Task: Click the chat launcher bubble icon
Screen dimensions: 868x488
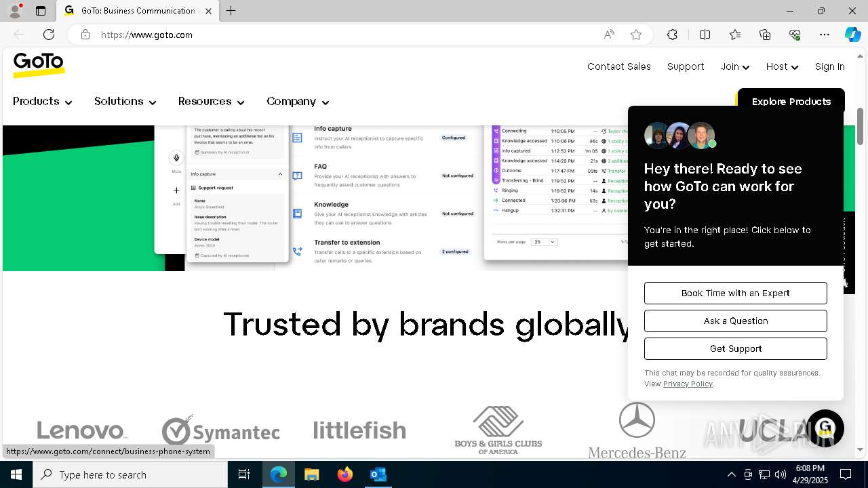Action: (x=825, y=428)
